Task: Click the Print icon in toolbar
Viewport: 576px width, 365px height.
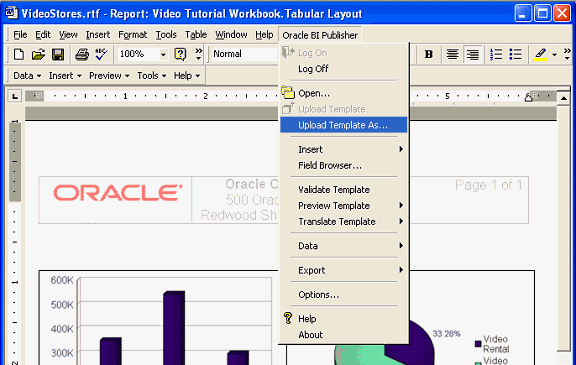Action: click(x=82, y=54)
